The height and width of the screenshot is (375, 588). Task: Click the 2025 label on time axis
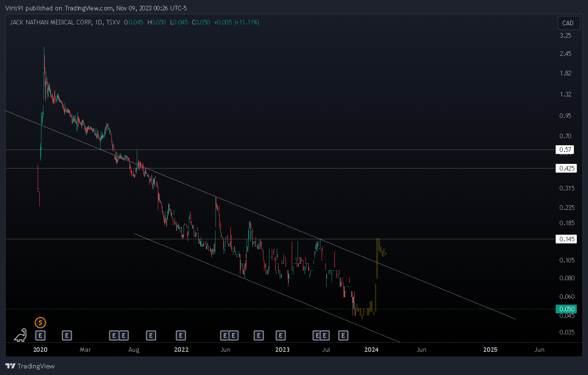(x=490, y=350)
